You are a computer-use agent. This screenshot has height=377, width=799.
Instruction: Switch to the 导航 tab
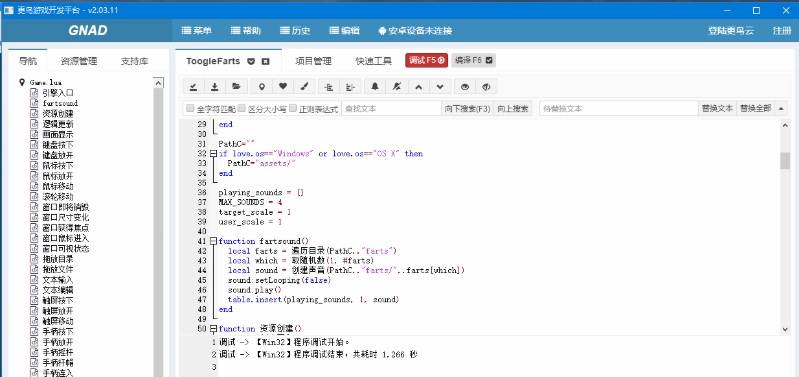pos(28,61)
